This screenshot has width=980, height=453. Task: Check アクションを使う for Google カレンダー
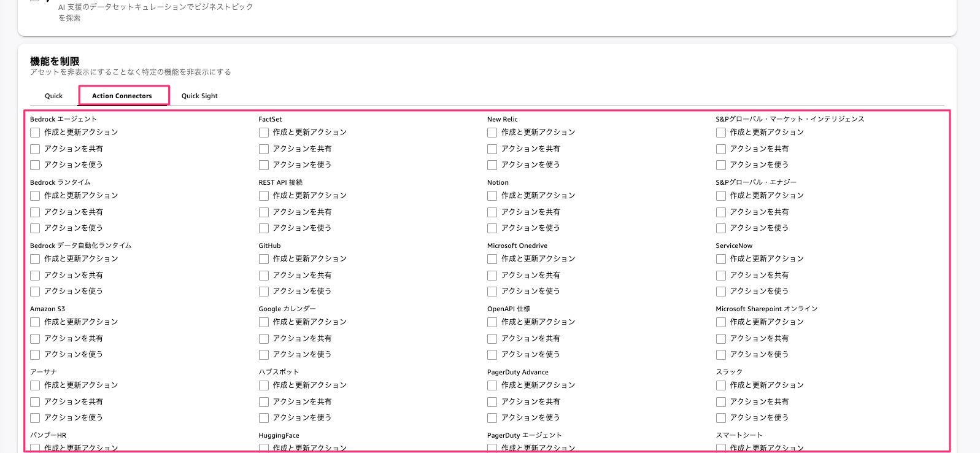pyautogui.click(x=264, y=355)
